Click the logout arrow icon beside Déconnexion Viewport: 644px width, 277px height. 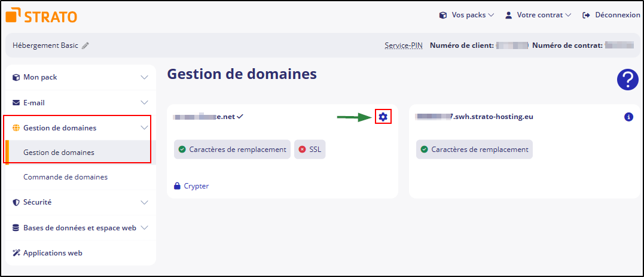coord(586,15)
